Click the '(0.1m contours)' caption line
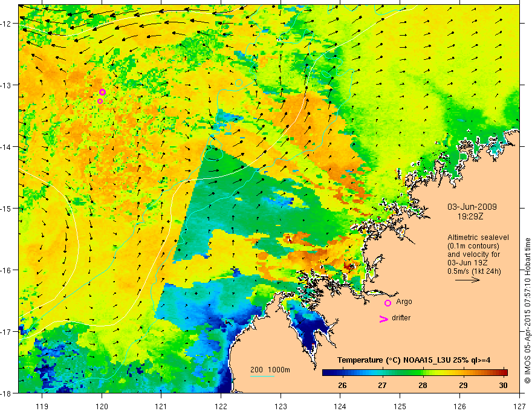Image resolution: width=532 pixels, height=411 pixels. (473, 246)
